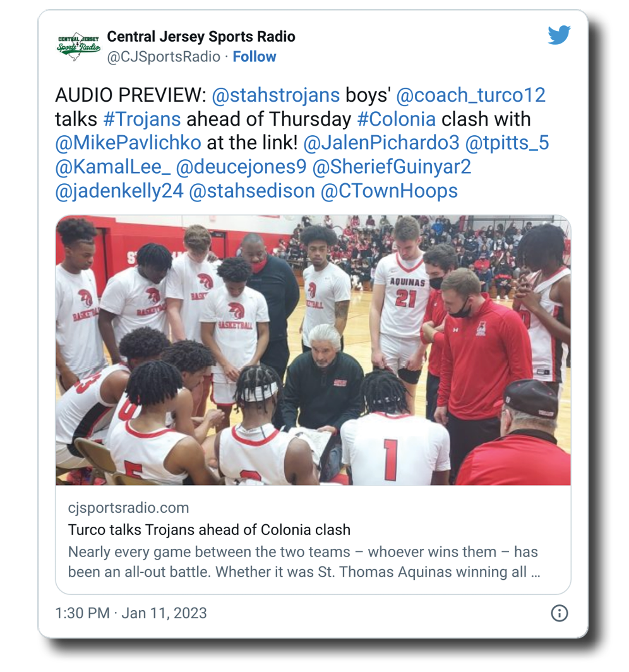Open the @KamalLee_ mention
This screenshot has width=629, height=672.
(112, 167)
